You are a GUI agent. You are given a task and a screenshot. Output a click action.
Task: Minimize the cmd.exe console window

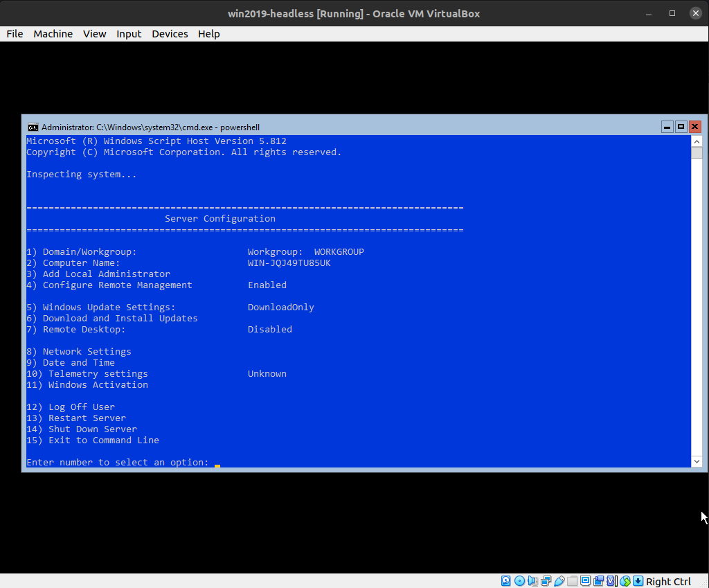[x=667, y=127]
